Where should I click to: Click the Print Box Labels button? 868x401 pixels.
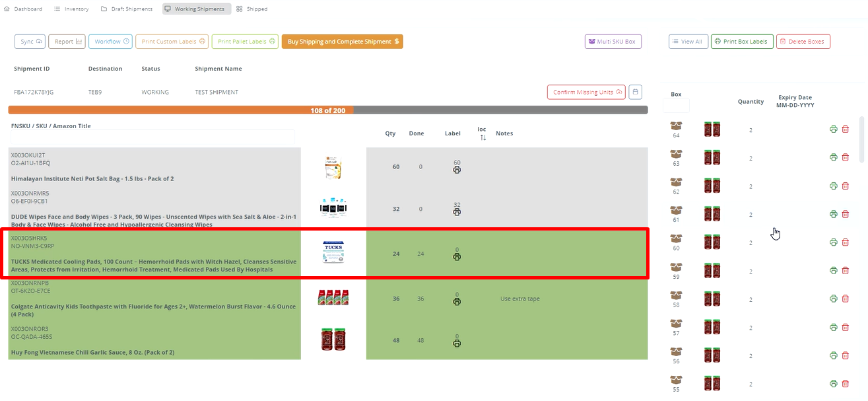click(x=741, y=41)
